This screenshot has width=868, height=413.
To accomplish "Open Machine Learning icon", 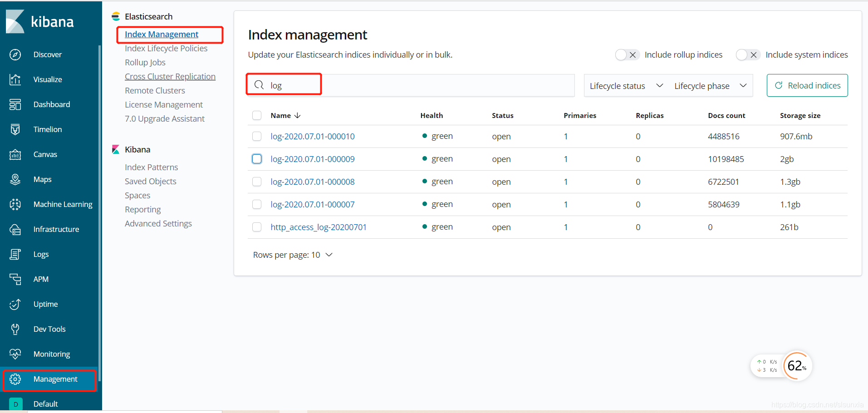I will (x=15, y=204).
